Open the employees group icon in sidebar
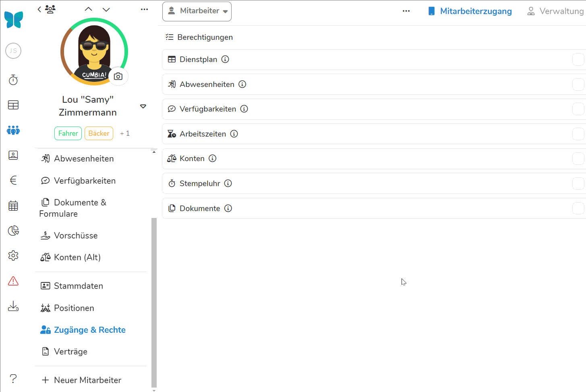This screenshot has height=392, width=586. pyautogui.click(x=13, y=130)
